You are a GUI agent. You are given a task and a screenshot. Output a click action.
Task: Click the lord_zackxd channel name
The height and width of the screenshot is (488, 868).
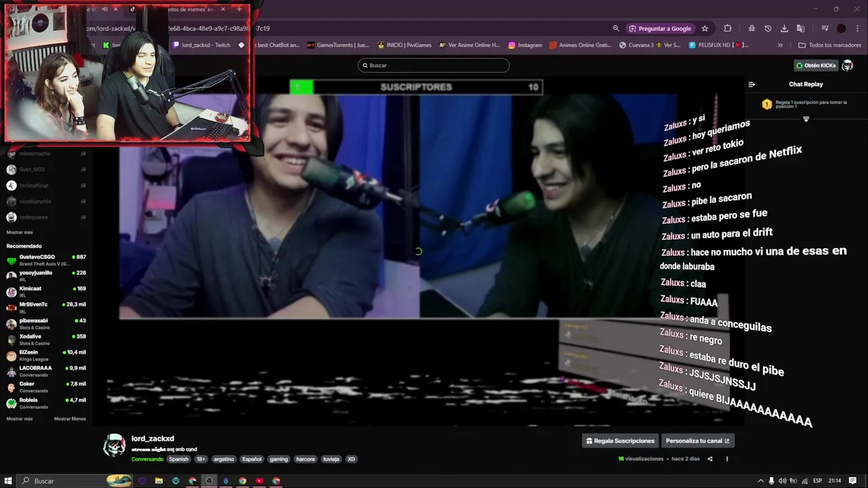(153, 439)
